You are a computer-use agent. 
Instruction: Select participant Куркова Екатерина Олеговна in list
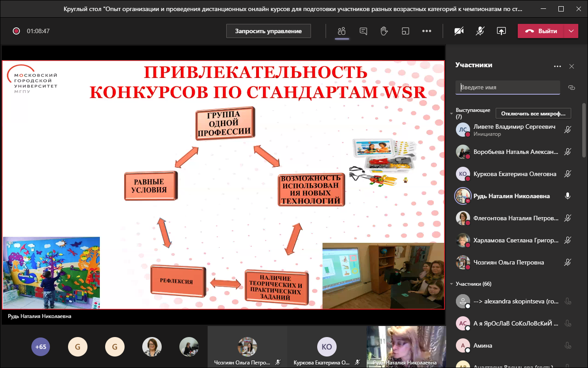point(514,174)
